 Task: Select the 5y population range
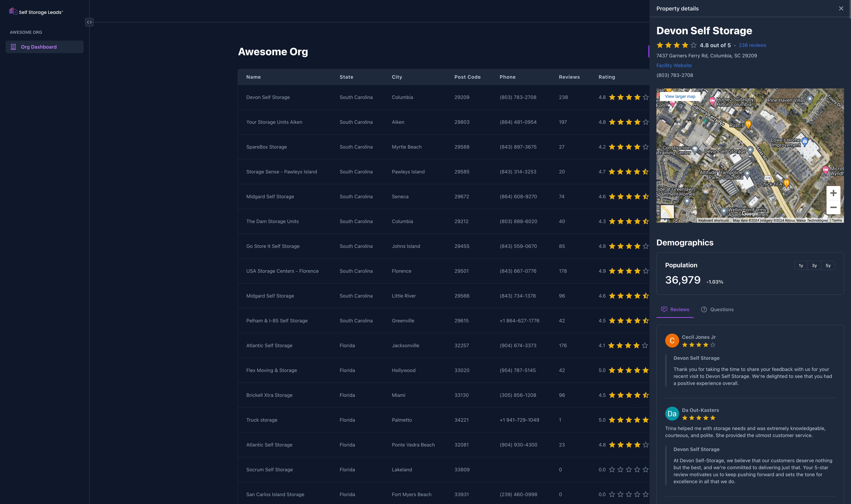pos(828,266)
